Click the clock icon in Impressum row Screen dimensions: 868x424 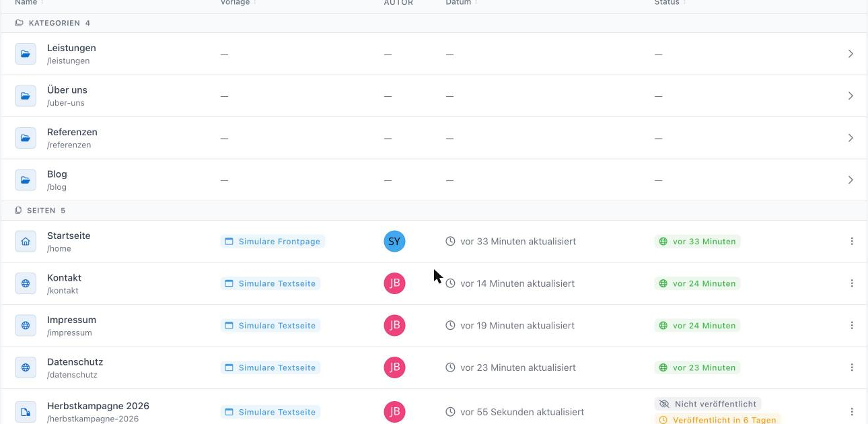[x=450, y=325]
